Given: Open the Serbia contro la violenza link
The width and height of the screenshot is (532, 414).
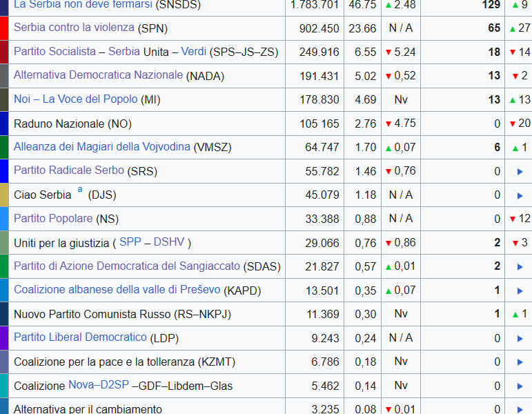Looking at the screenshot, I should click(74, 28).
